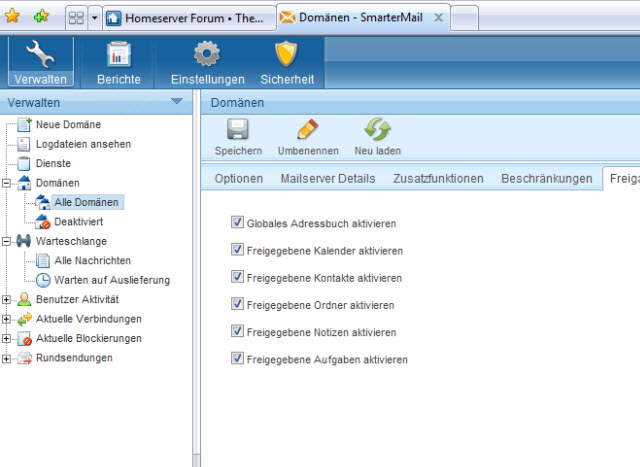Open Logdateien ansehen in sidebar
The width and height of the screenshot is (640, 467).
(83, 144)
